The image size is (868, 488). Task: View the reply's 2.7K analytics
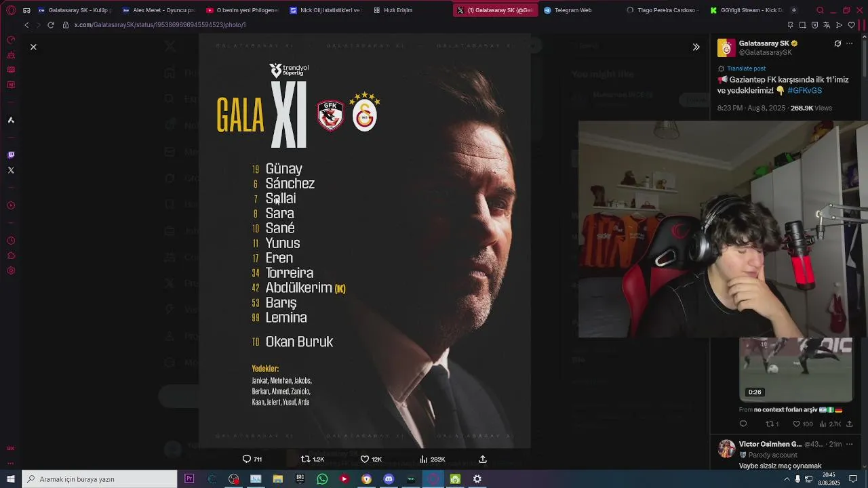830,424
